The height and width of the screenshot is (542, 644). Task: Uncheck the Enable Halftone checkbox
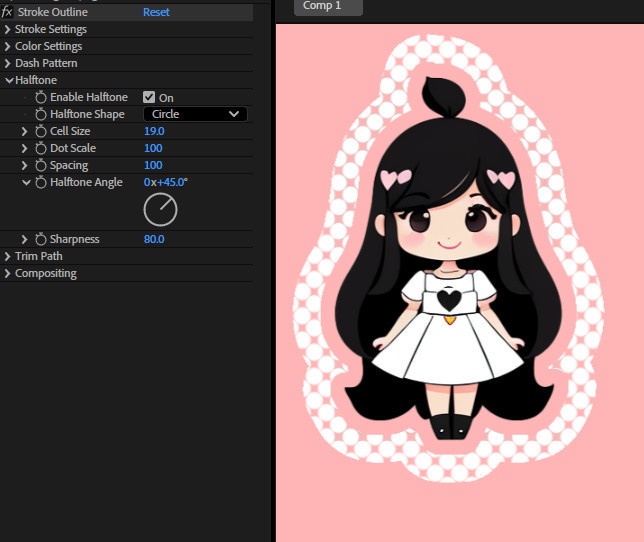[149, 97]
